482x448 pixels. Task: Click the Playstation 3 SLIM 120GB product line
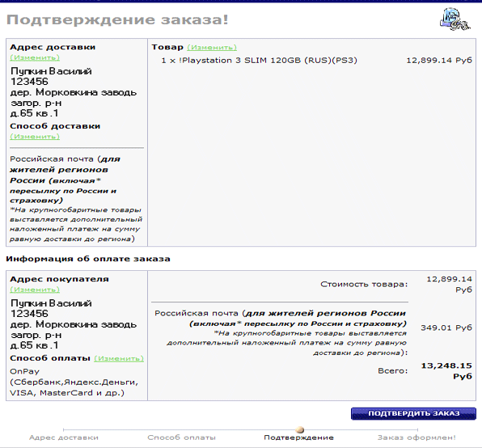(259, 60)
